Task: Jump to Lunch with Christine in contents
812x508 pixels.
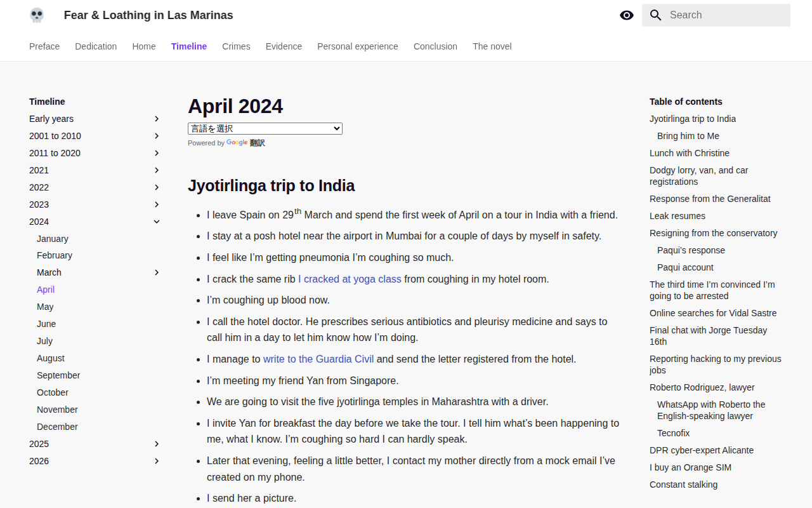Action: [690, 153]
